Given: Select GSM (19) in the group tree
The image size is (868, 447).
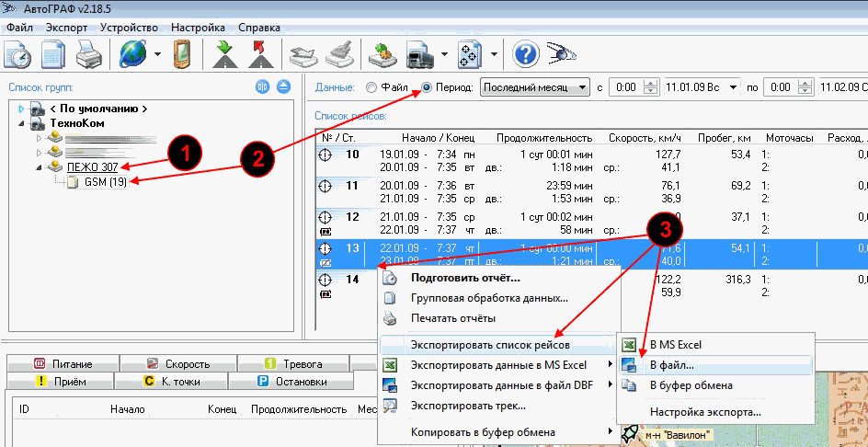Looking at the screenshot, I should tap(105, 182).
